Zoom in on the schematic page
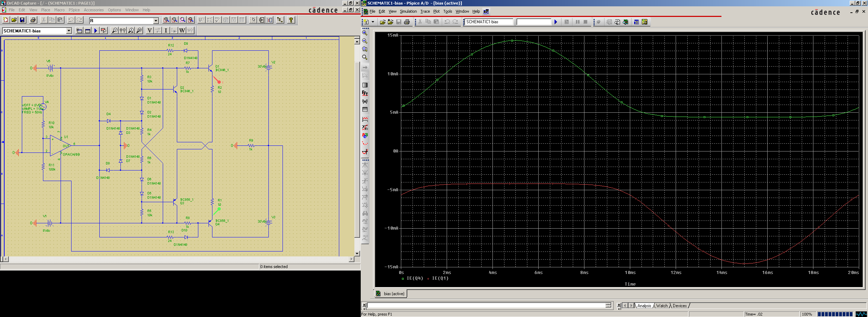868x317 pixels. [166, 20]
